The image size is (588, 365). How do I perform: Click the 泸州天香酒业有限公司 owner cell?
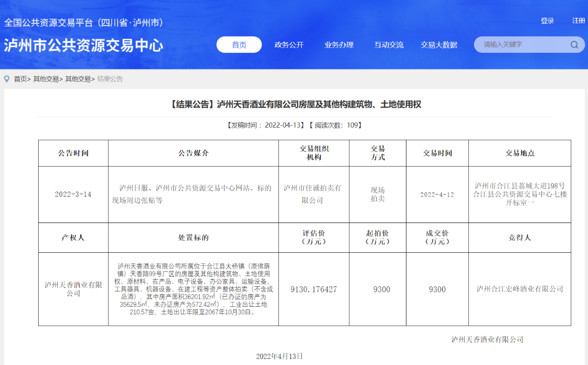[x=74, y=289]
